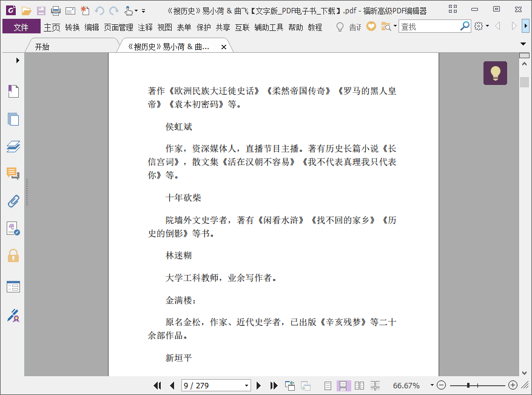Open the 文件 menu
The width and height of the screenshot is (532, 395).
(21, 27)
